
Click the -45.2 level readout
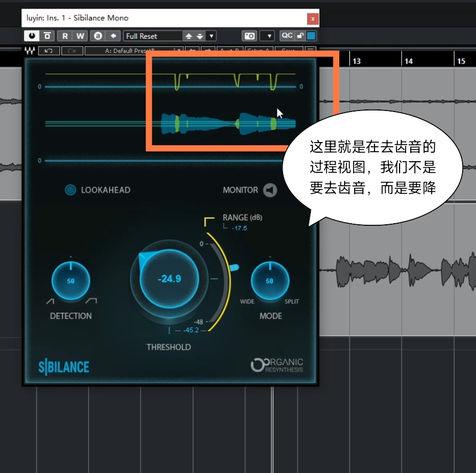191,330
